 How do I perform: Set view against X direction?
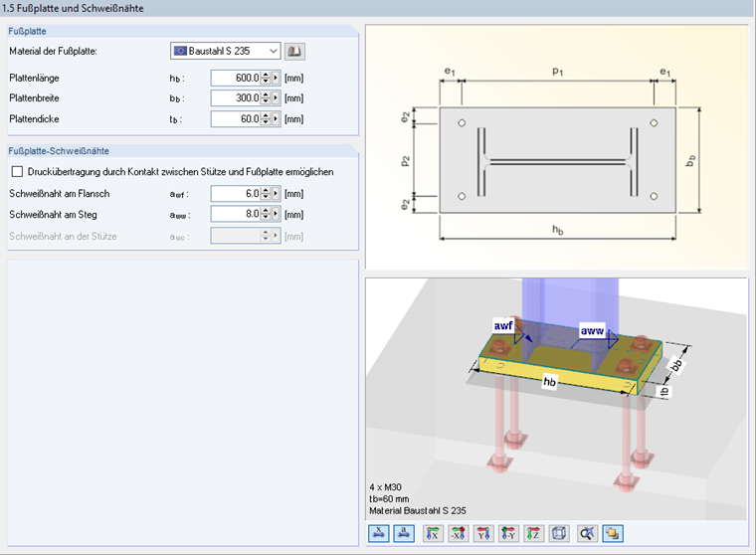[458, 534]
